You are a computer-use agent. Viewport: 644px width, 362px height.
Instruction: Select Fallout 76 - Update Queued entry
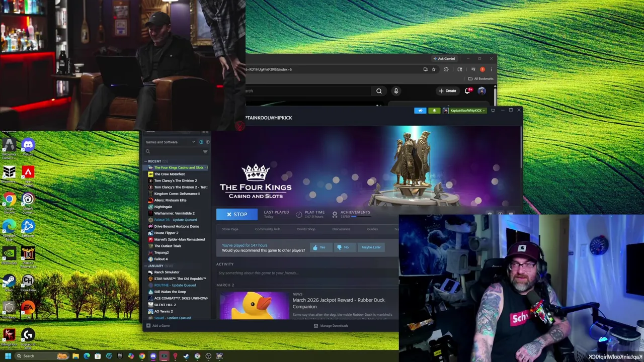[175, 220]
